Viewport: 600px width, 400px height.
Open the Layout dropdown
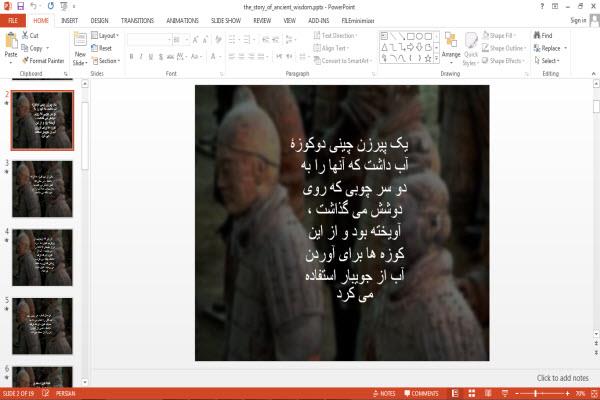coord(105,36)
